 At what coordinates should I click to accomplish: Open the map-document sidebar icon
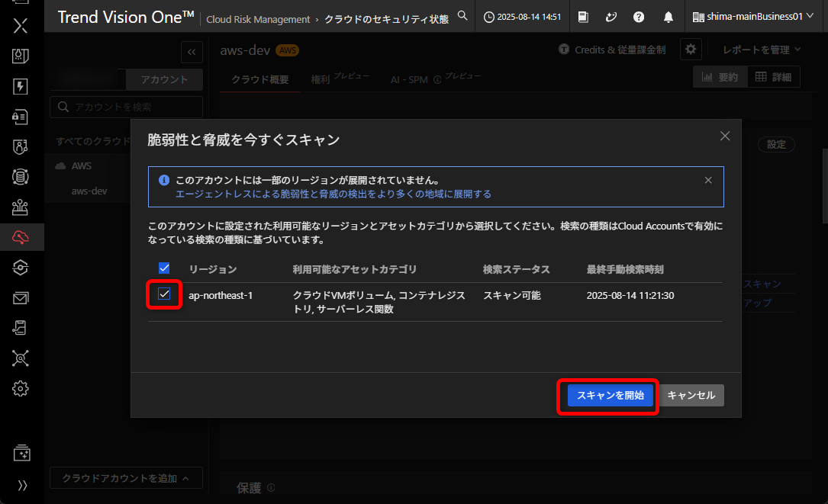20,56
